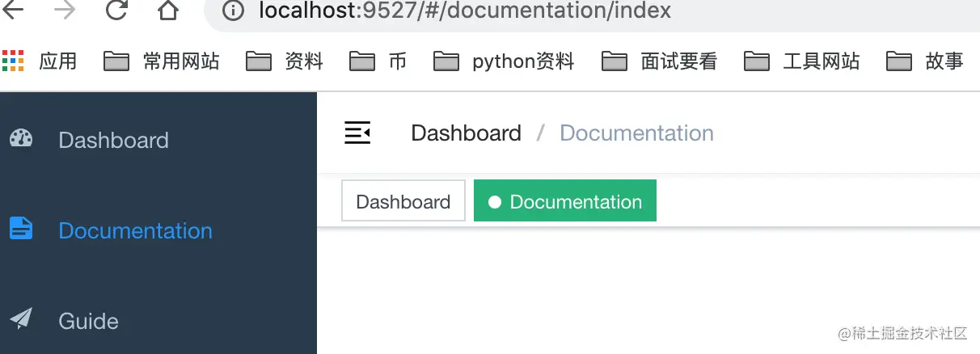Select Dashboard in the sidebar menu
The width and height of the screenshot is (980, 354).
[x=158, y=140]
